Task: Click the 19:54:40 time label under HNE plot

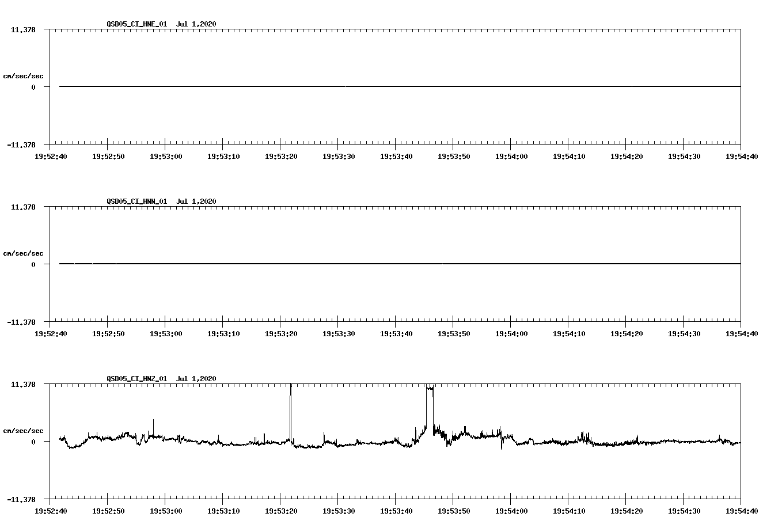Action: pos(742,156)
